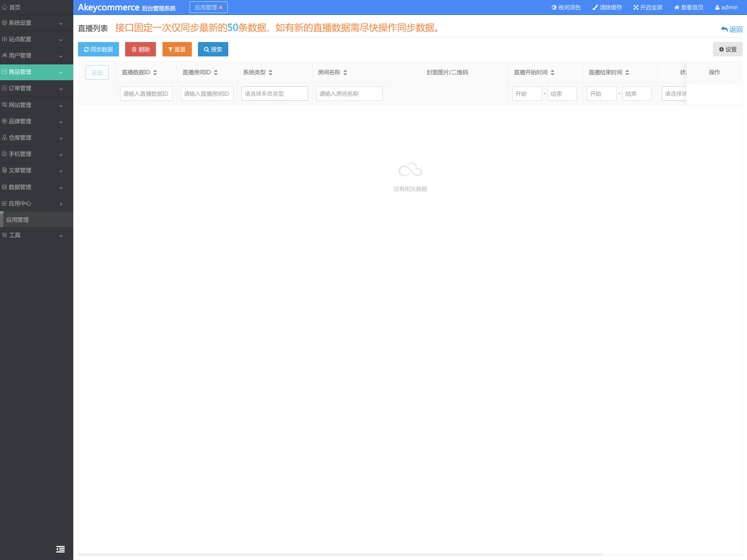Toggle 夜间深色 night mode

coord(566,7)
